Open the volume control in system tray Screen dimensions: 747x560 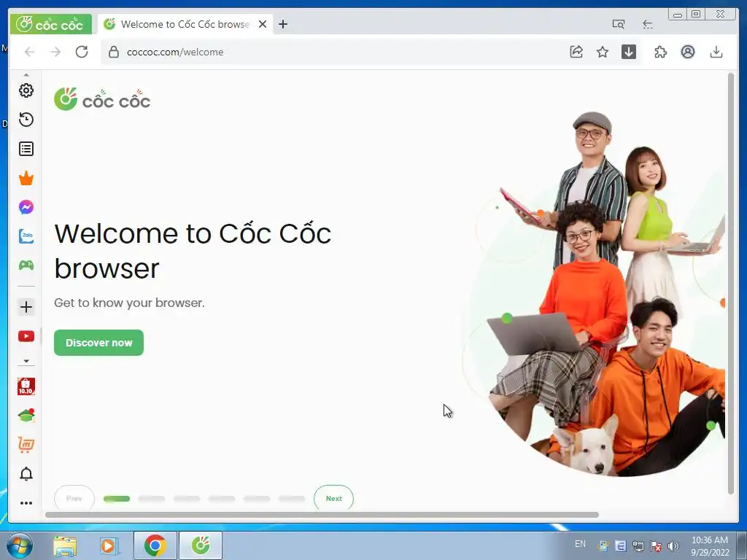673,546
